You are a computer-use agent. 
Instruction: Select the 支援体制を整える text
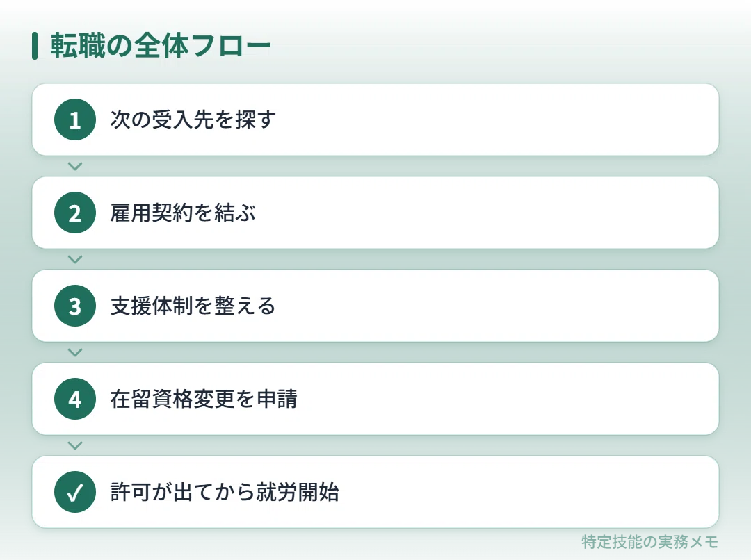click(x=193, y=306)
